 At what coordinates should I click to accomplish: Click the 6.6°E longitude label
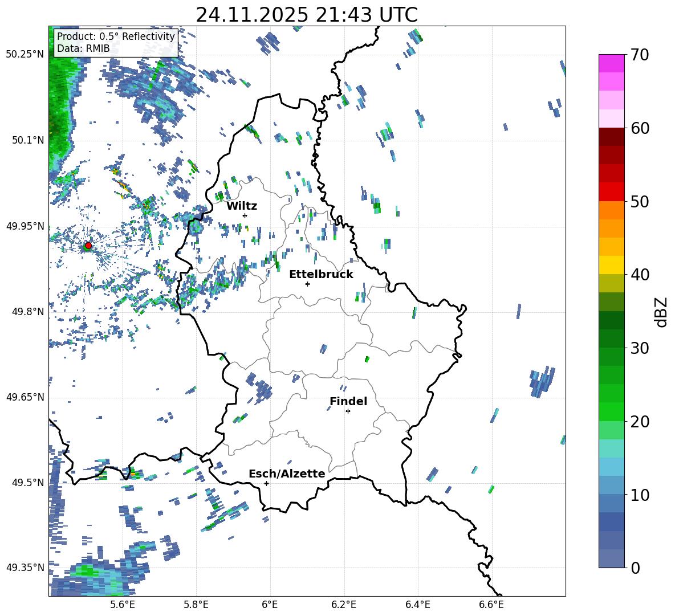click(x=491, y=605)
